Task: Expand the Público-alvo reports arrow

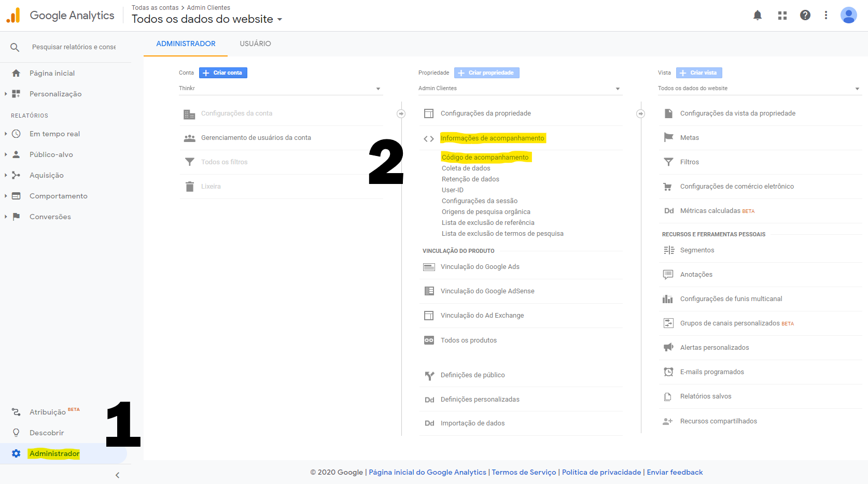Action: 6,154
